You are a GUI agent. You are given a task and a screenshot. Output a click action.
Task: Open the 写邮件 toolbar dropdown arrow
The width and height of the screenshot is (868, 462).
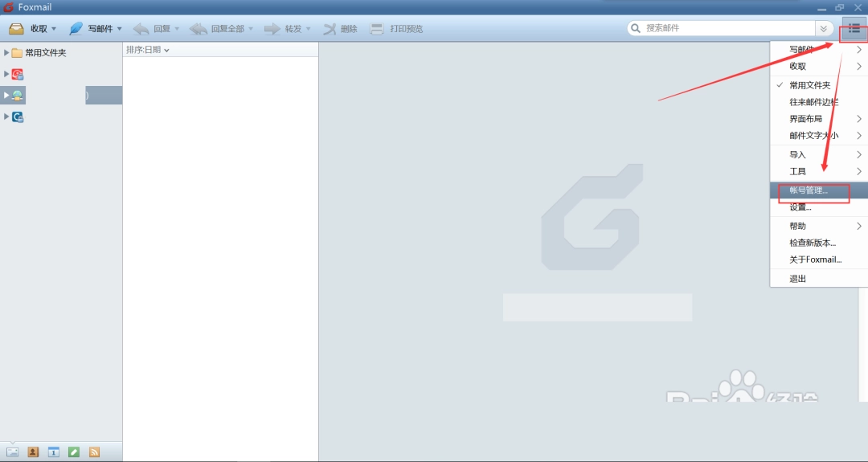click(119, 29)
